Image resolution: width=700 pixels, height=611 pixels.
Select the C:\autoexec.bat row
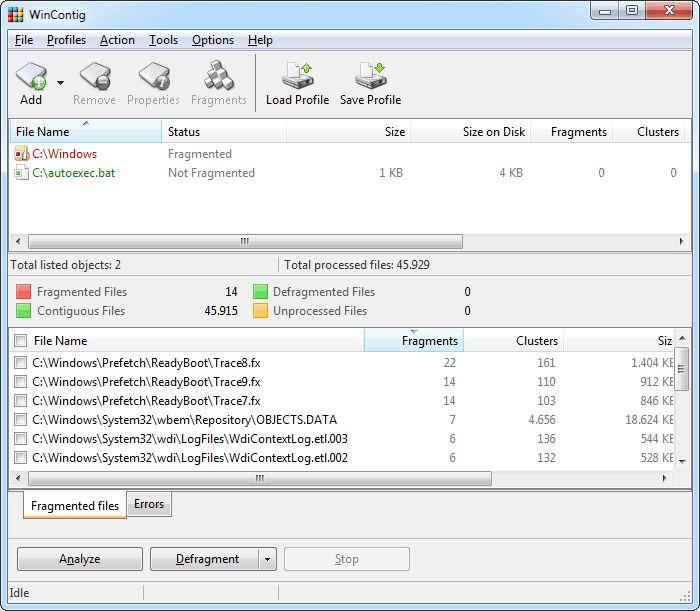point(348,173)
